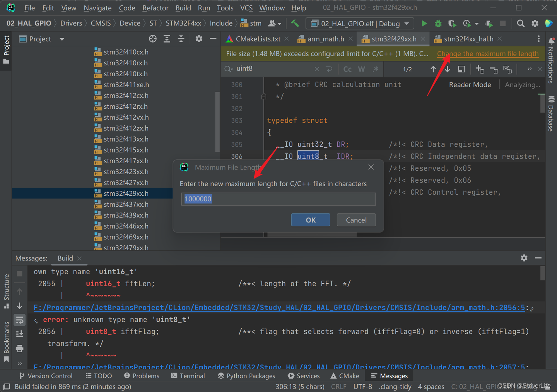The width and height of the screenshot is (557, 392).
Task: Toggle Reader Mode in the editor
Action: pyautogui.click(x=470, y=84)
